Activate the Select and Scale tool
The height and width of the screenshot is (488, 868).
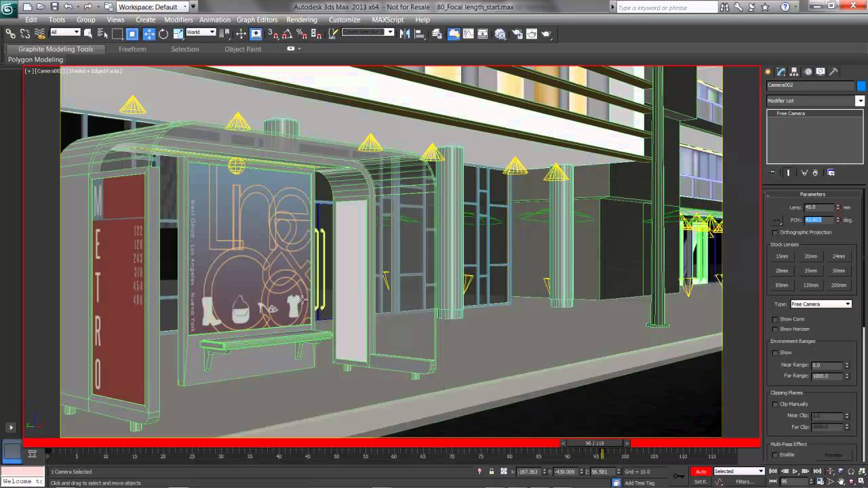point(178,33)
